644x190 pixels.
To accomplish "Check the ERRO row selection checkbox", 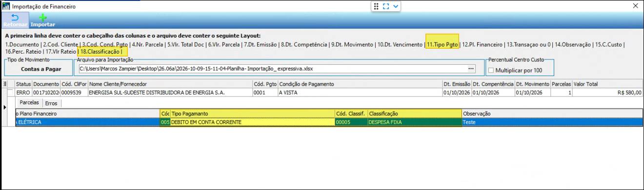I will point(11,92).
